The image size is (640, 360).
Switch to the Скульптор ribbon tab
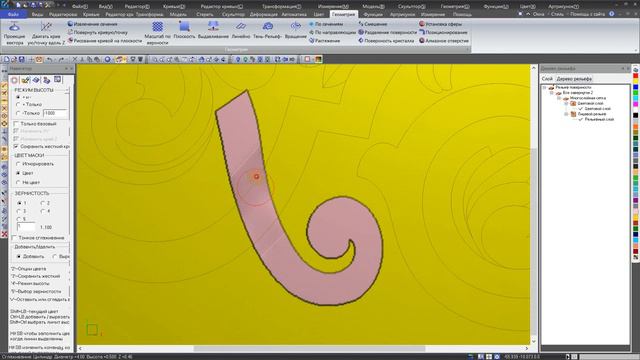point(233,14)
